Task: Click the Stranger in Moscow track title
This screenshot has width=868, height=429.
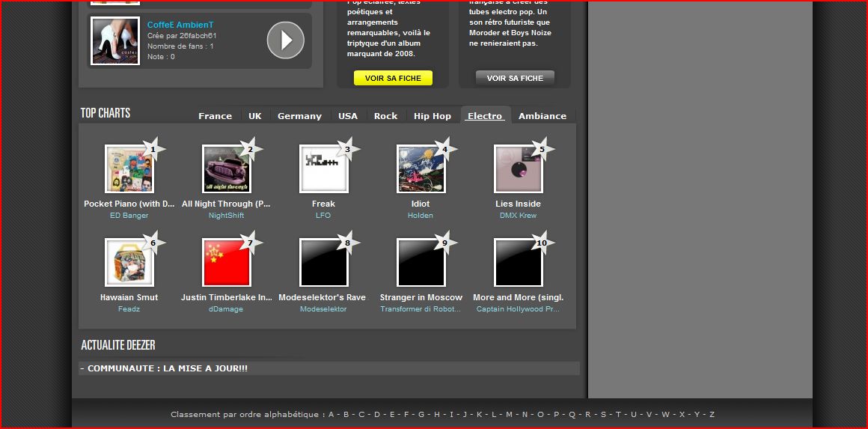Action: tap(421, 297)
